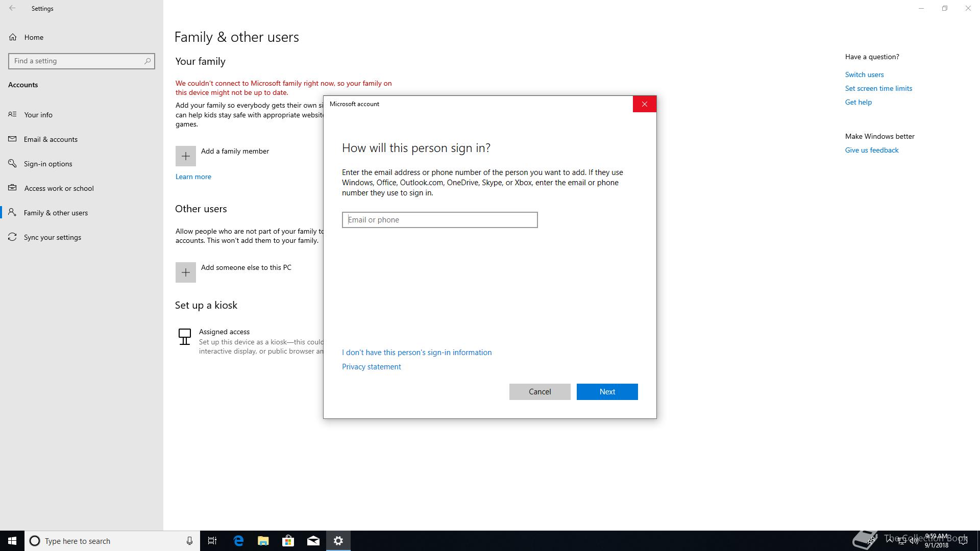The image size is (980, 551).
Task: Open Email & accounts page
Action: point(82,139)
